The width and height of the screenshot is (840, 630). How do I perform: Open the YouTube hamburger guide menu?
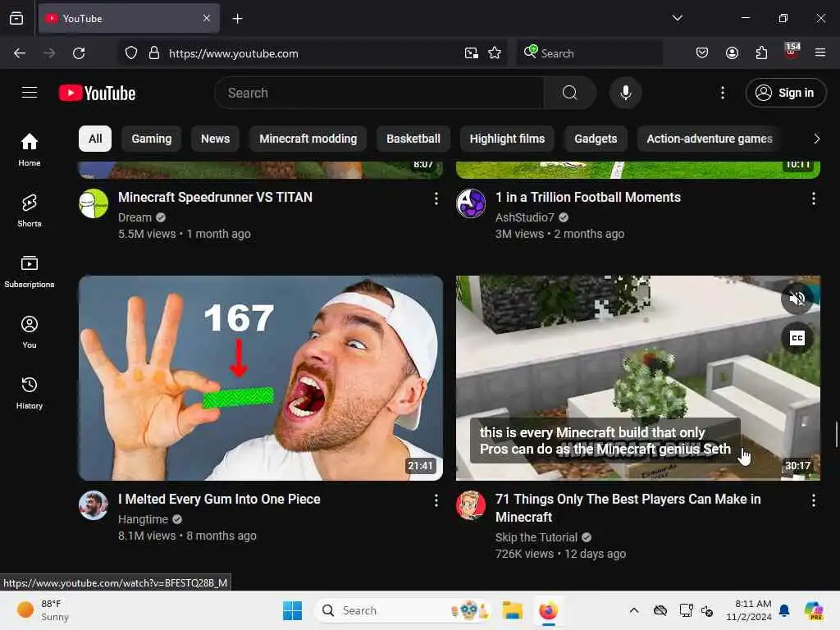point(30,93)
